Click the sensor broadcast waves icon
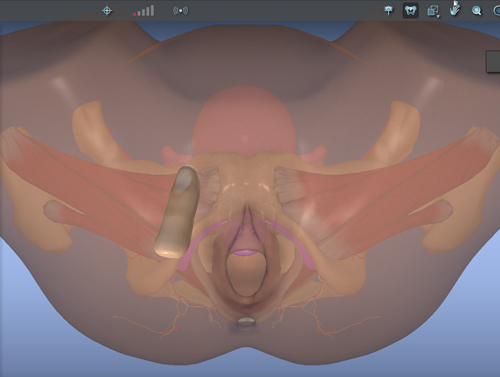The image size is (500, 377). click(180, 11)
